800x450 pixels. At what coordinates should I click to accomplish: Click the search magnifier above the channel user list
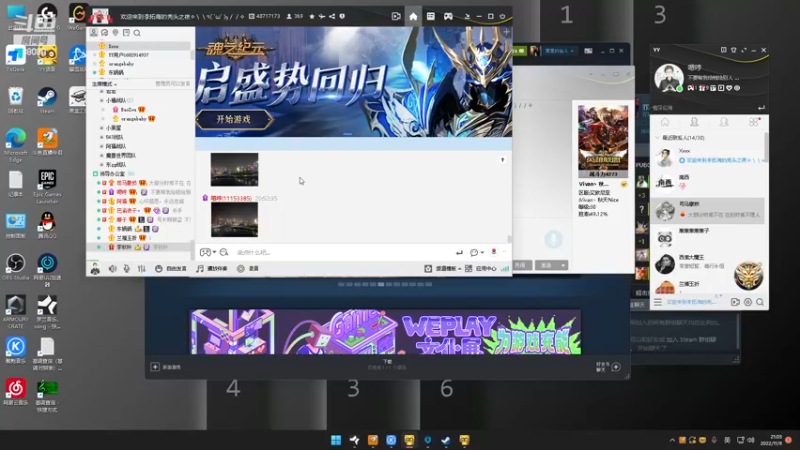[x=137, y=33]
